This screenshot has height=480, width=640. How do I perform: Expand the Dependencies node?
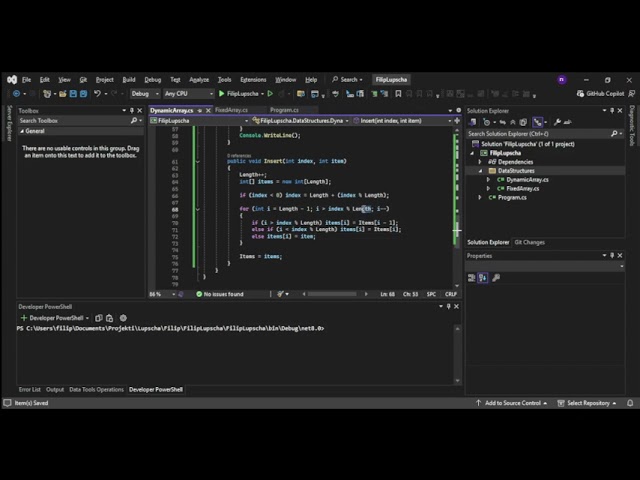coord(480,162)
